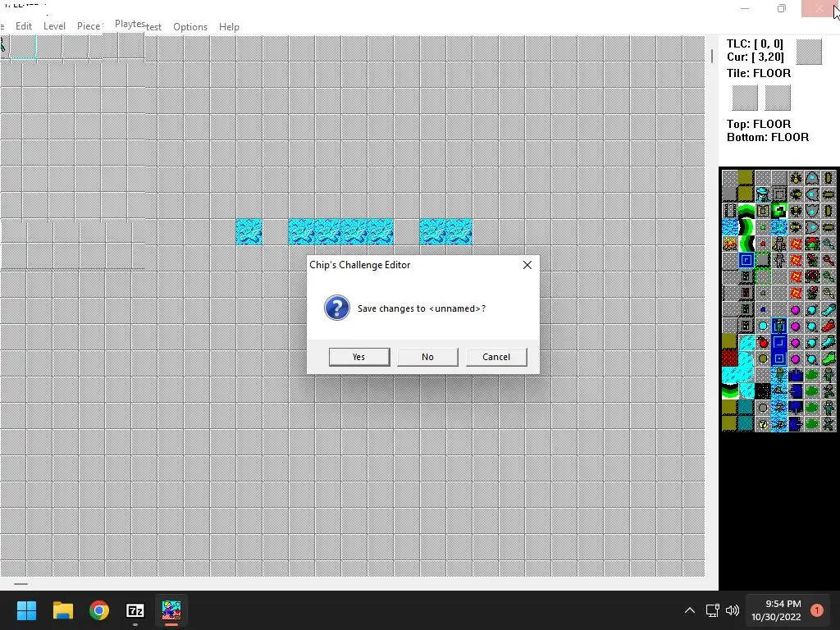Select the yellow hint question-mark tile
840x630 pixels.
(763, 426)
